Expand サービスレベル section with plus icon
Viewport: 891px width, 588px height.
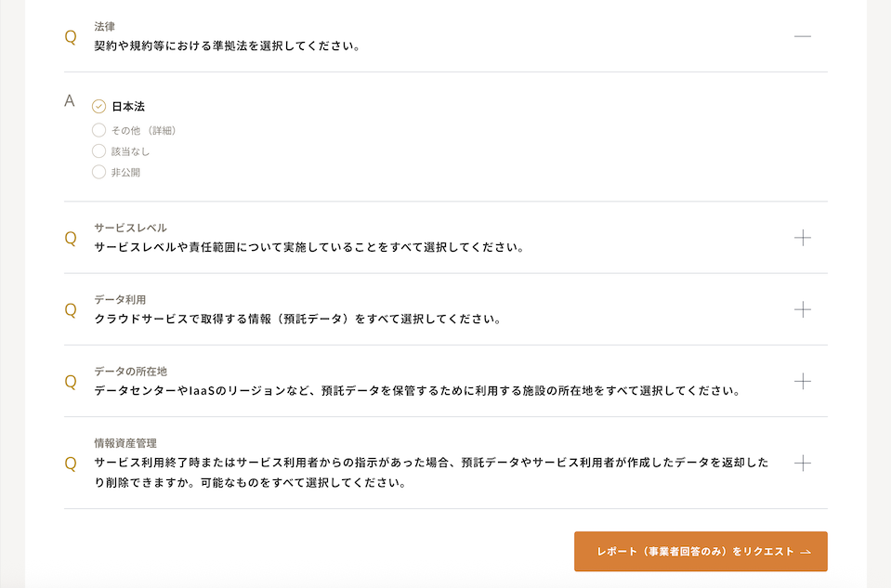(803, 238)
